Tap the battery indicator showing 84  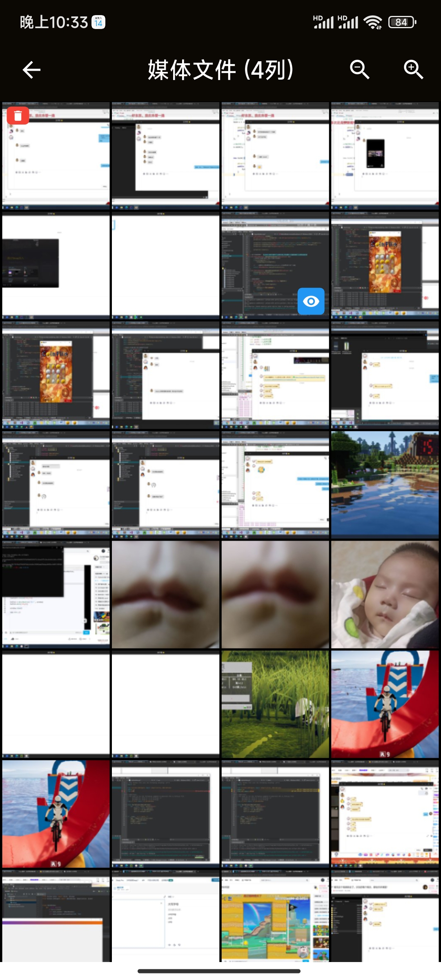pyautogui.click(x=402, y=22)
